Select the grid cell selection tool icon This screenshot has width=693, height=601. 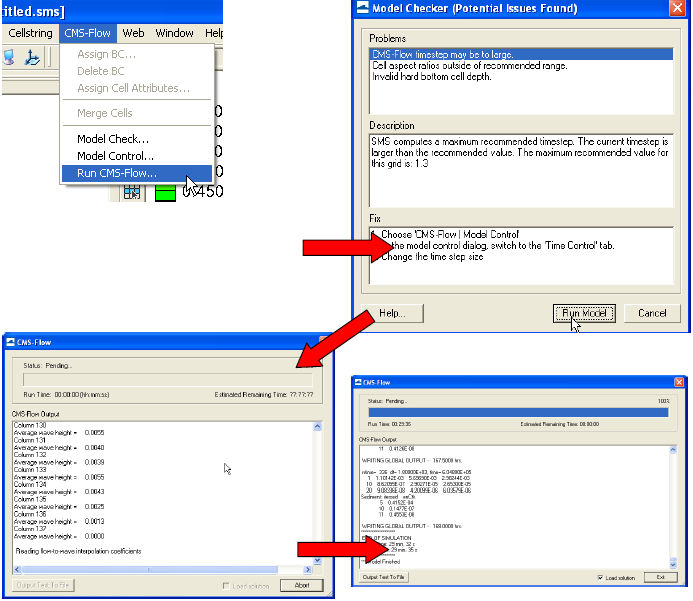[x=131, y=193]
